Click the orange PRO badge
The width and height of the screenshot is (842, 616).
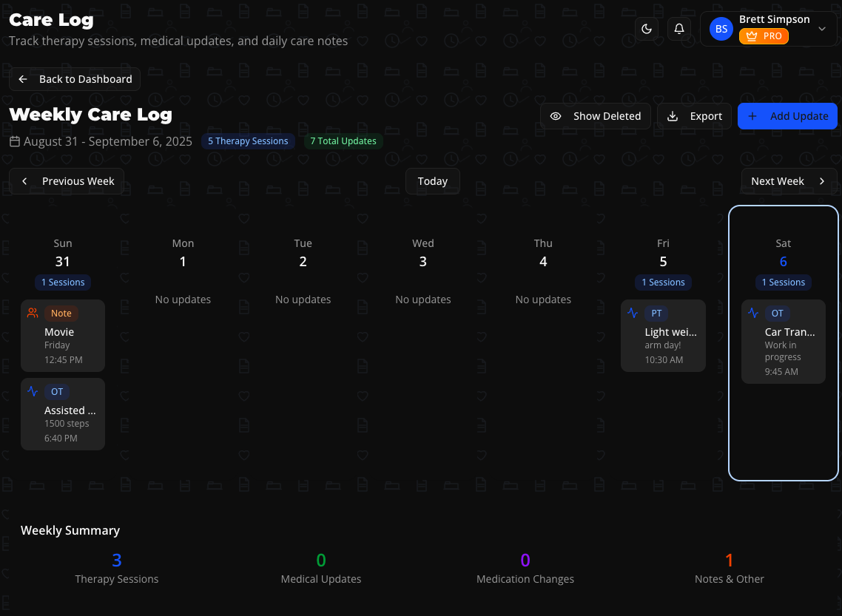(764, 35)
